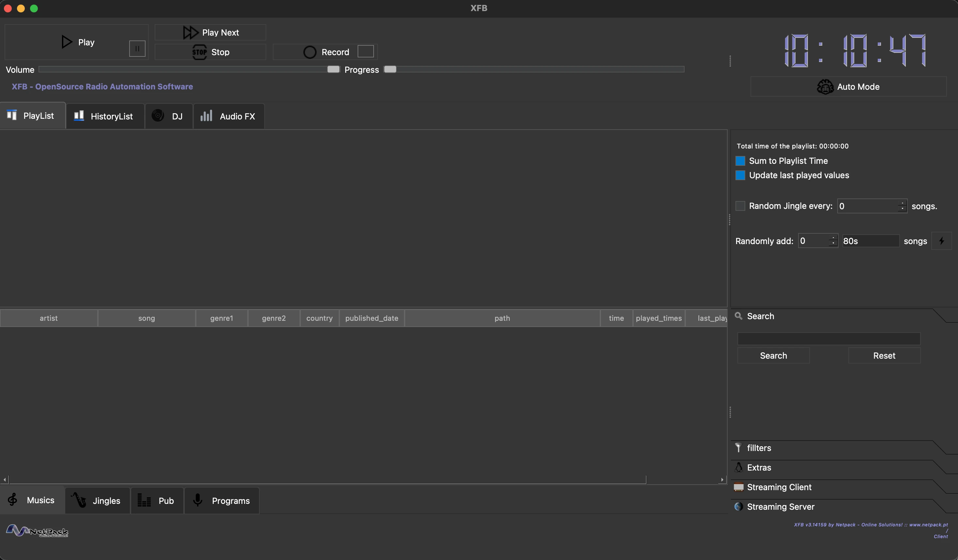Expand the fillters section

836,448
